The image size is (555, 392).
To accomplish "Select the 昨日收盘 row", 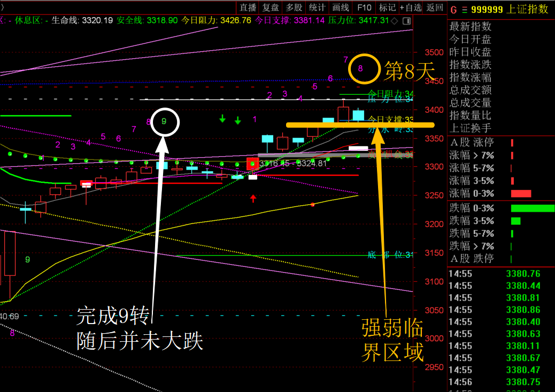I will (x=501, y=52).
